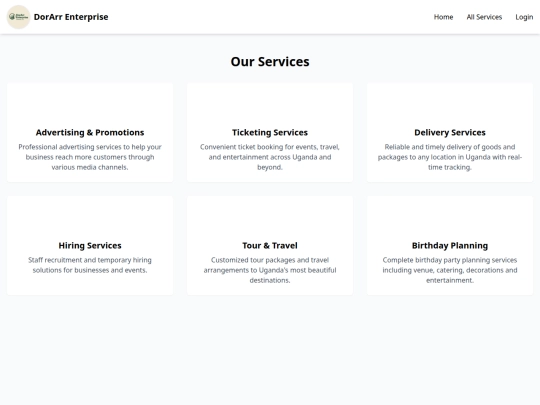Open the All Services nav link

484,17
